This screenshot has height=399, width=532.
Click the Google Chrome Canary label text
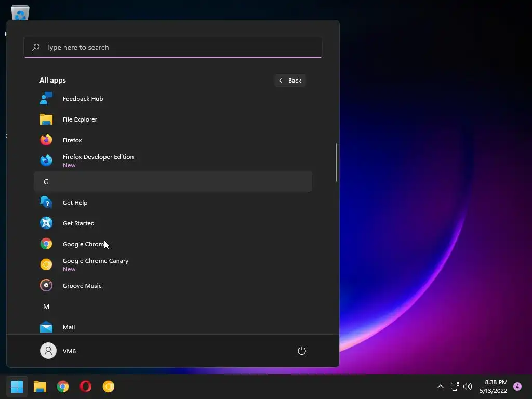(96, 261)
